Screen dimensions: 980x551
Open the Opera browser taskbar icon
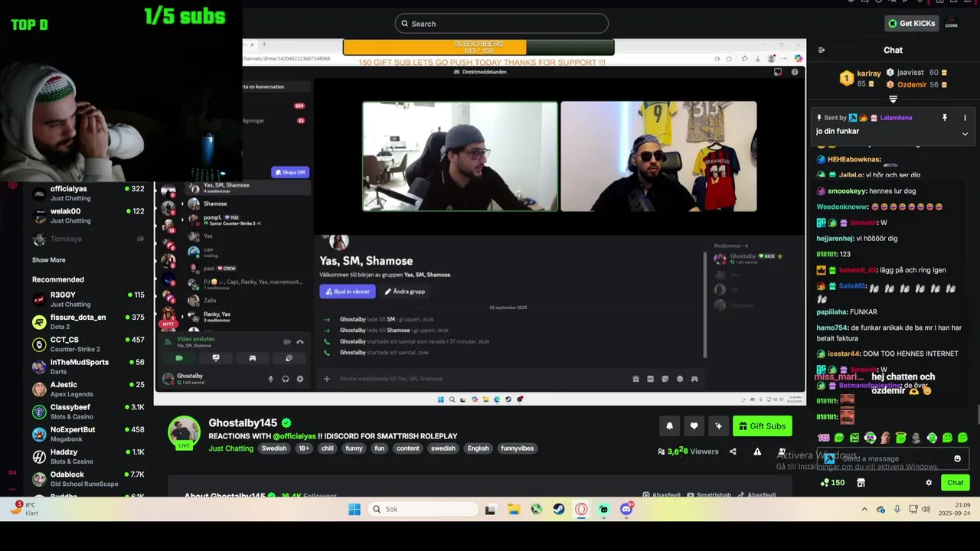tap(581, 510)
